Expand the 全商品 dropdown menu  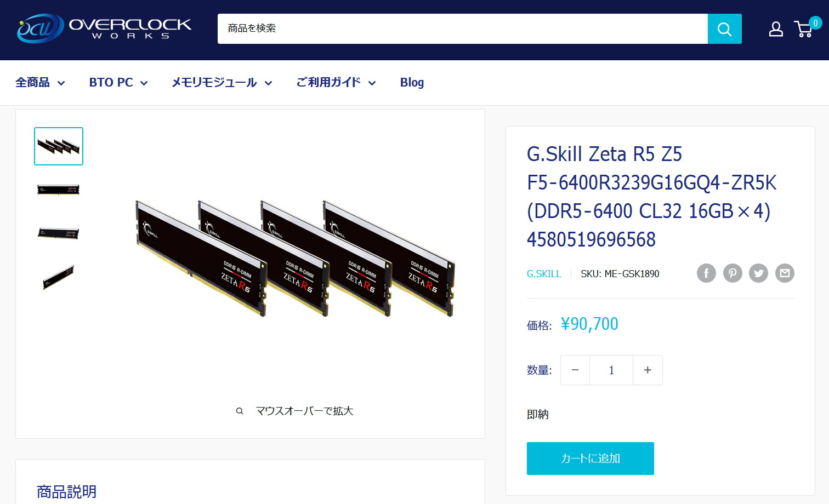tap(40, 83)
